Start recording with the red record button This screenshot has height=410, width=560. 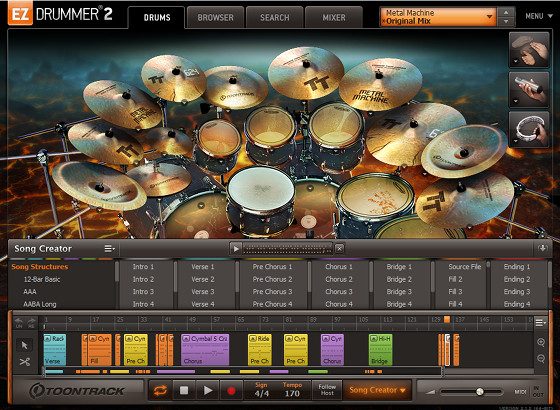[231, 391]
